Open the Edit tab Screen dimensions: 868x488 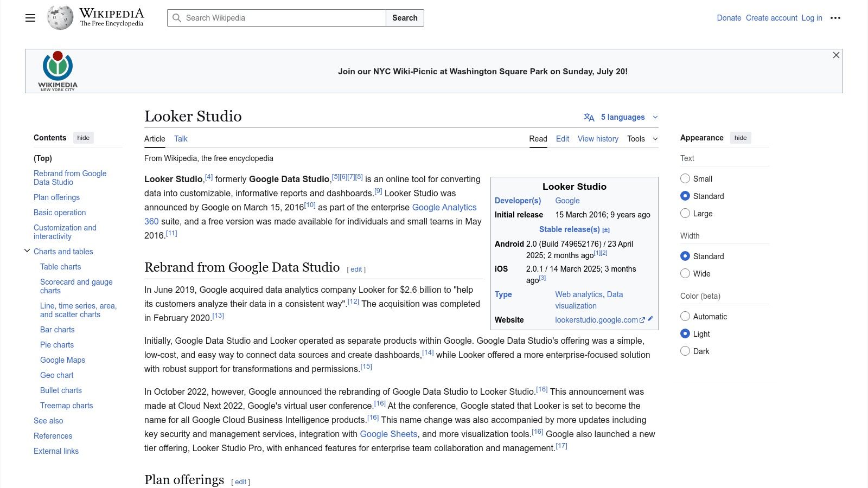click(x=563, y=139)
